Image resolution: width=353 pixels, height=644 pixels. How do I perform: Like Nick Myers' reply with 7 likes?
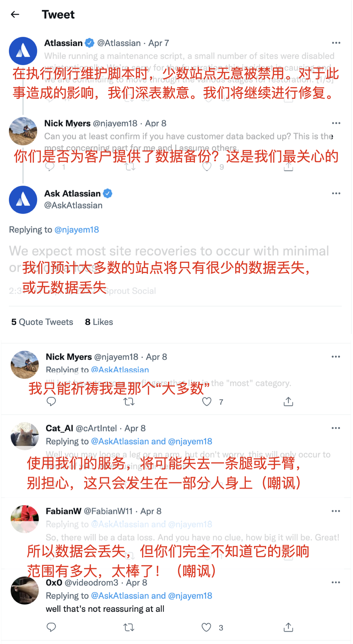[x=207, y=402]
